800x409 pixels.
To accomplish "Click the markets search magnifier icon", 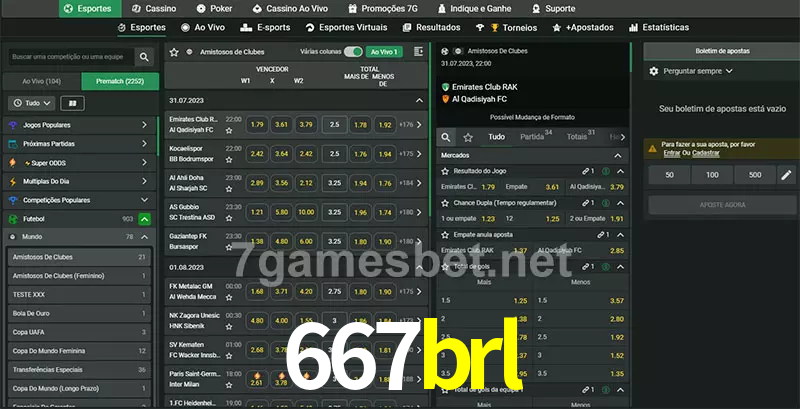I will pos(447,136).
